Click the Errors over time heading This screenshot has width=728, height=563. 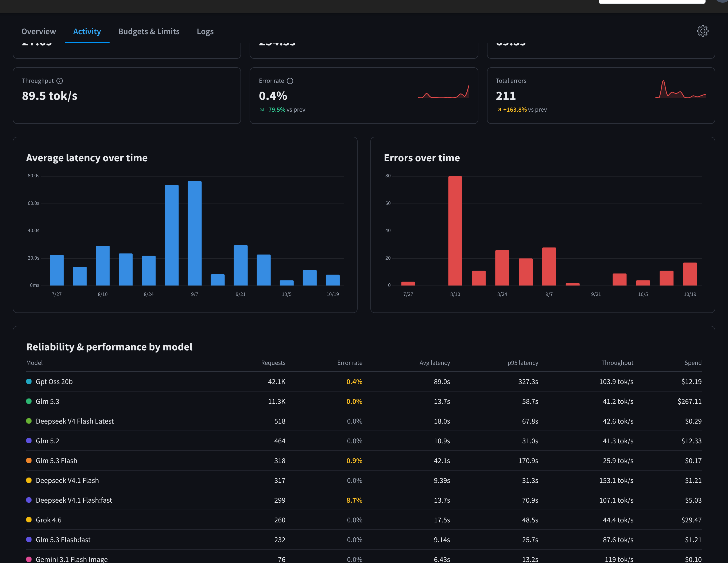coord(422,158)
